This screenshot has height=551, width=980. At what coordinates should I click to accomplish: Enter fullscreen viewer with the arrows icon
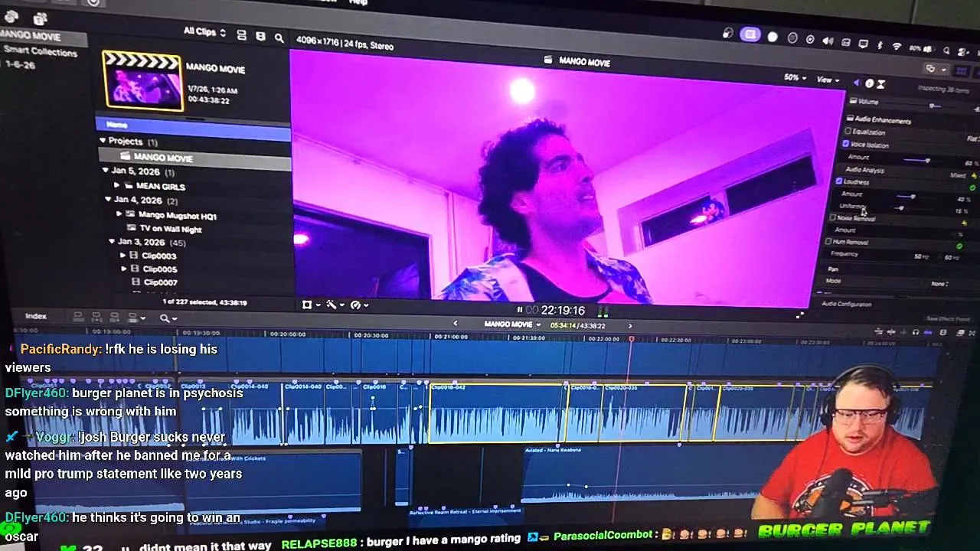coord(800,315)
